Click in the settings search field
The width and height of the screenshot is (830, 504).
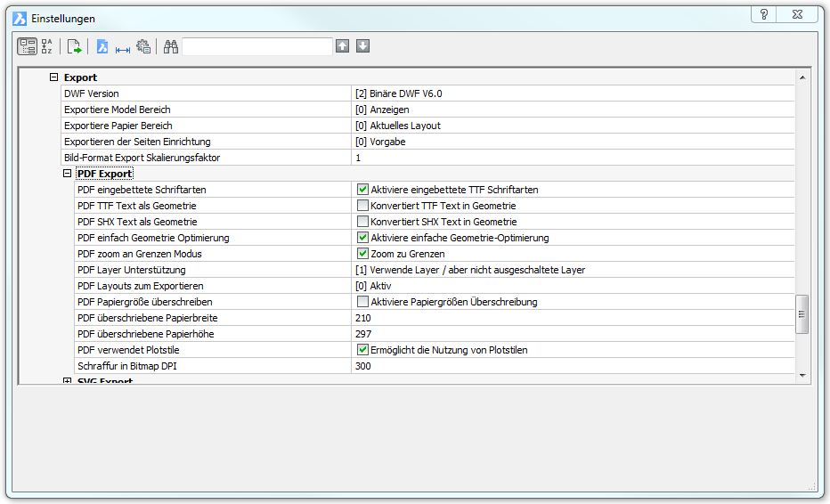(x=256, y=46)
